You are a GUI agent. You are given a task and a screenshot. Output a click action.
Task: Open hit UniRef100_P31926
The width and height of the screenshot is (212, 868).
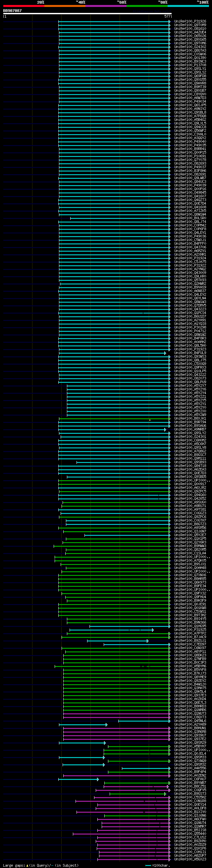click(190, 22)
